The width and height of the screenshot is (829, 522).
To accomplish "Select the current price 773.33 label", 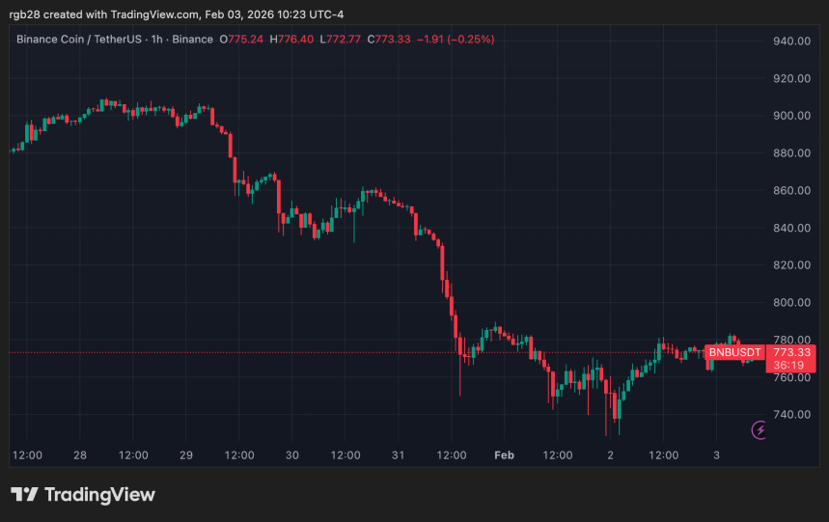I will coord(791,352).
